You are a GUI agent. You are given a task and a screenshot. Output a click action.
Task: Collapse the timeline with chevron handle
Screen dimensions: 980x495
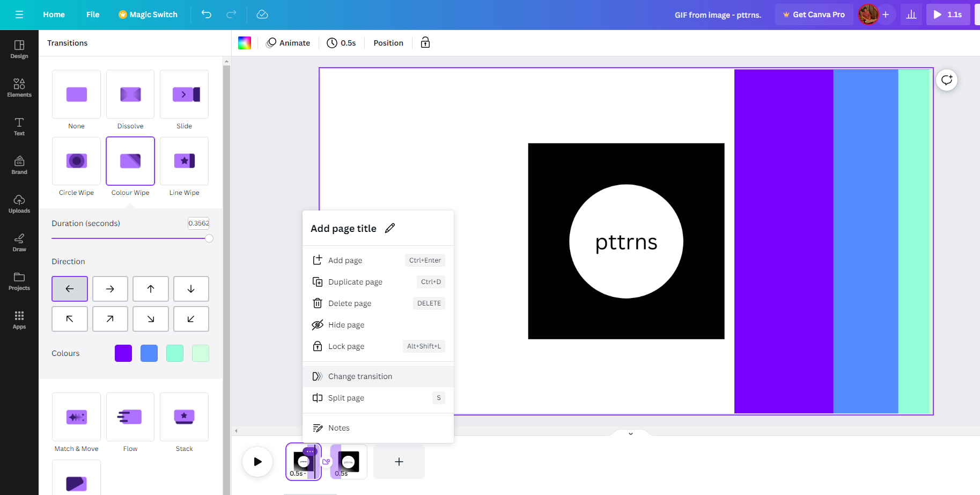click(x=631, y=433)
